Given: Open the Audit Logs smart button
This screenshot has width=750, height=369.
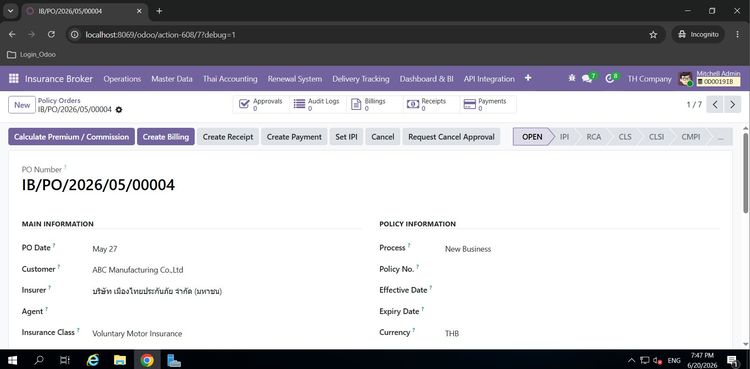Looking at the screenshot, I should pyautogui.click(x=317, y=104).
